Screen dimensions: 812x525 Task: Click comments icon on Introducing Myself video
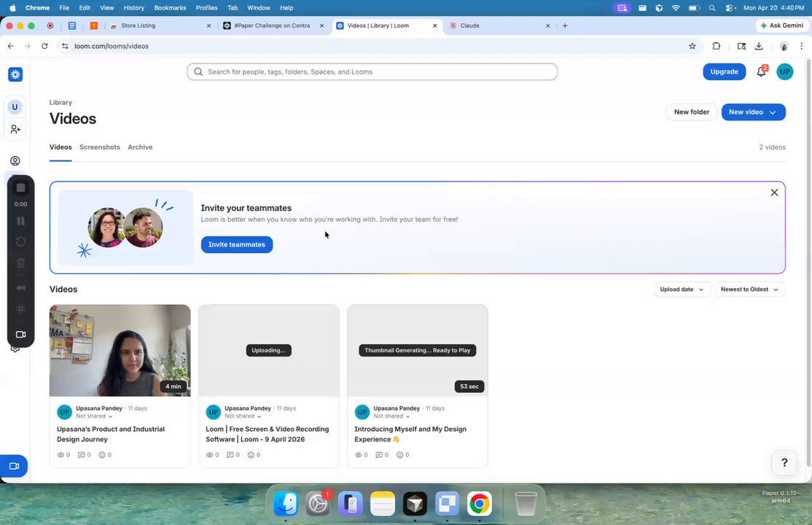378,455
